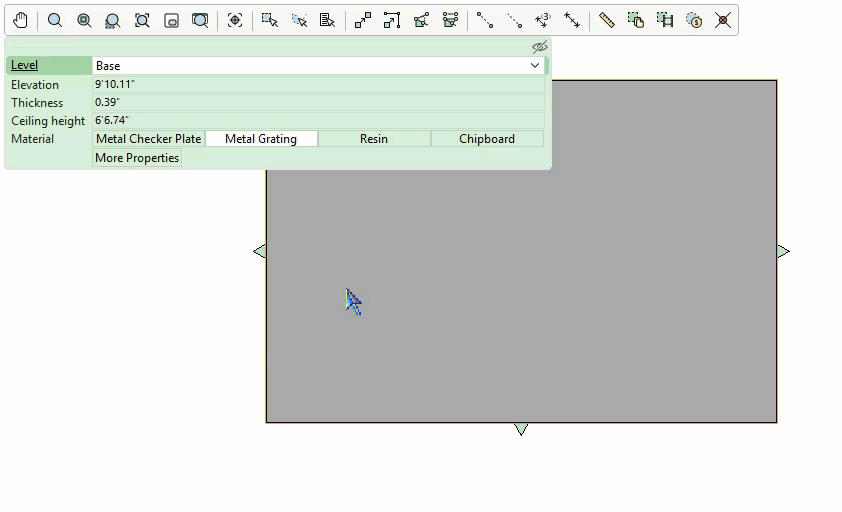Choose Metal Checker Plate material
This screenshot has width=842, height=512.
(x=149, y=139)
